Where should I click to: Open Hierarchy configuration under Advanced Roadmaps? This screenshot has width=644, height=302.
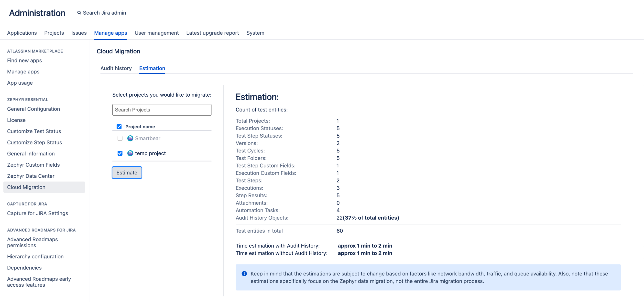coord(35,256)
